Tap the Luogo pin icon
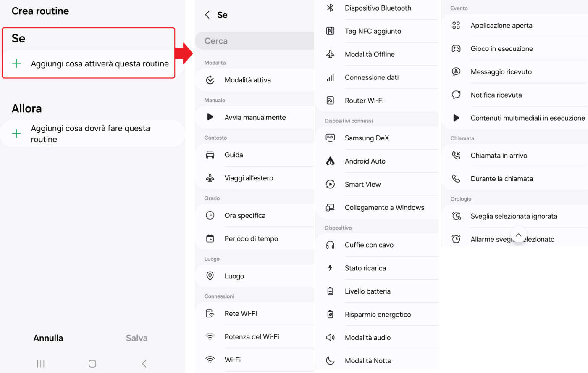 point(210,276)
